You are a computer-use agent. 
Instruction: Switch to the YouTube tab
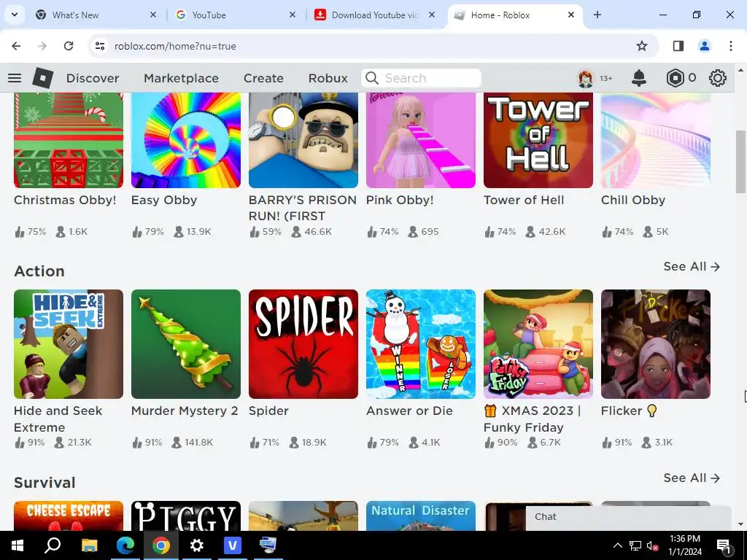point(235,15)
